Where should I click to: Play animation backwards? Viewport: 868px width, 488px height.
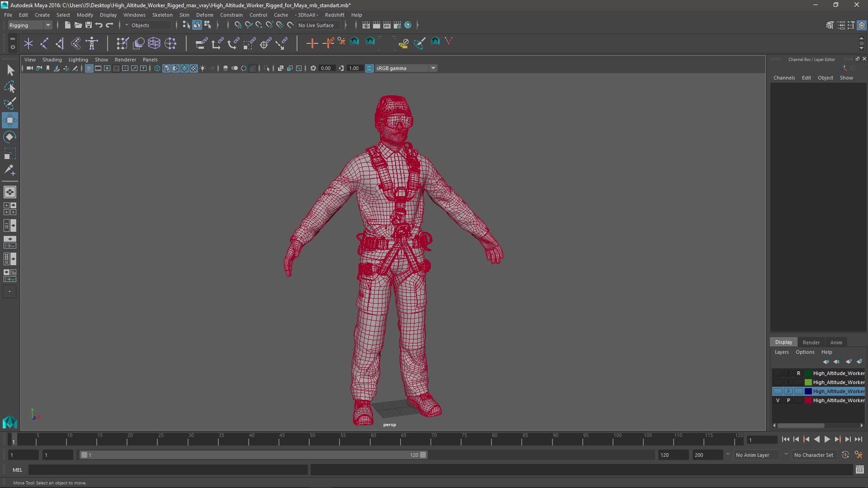816,439
